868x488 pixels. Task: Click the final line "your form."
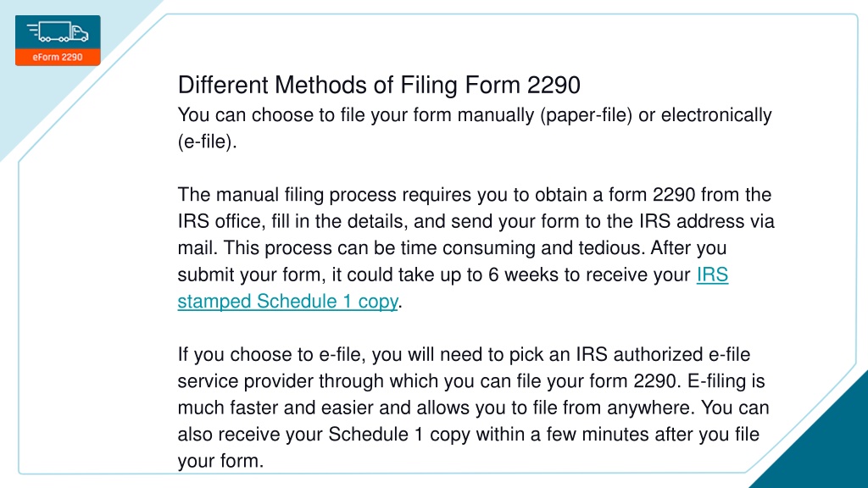pyautogui.click(x=220, y=461)
